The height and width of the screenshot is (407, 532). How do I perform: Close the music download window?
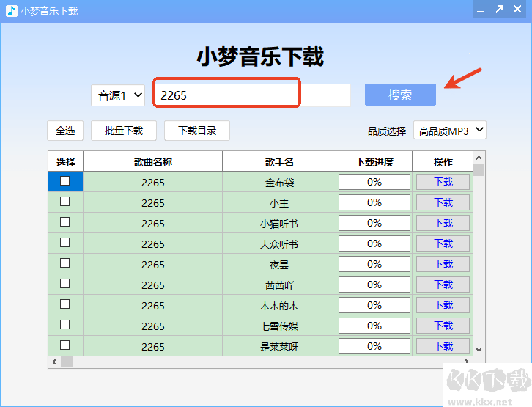[517, 9]
